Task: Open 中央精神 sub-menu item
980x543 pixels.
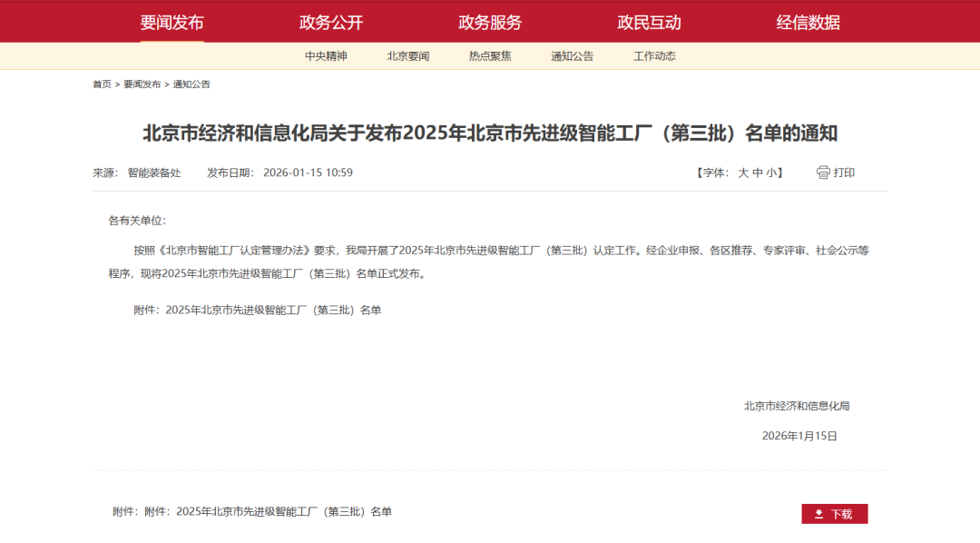Action: point(326,56)
